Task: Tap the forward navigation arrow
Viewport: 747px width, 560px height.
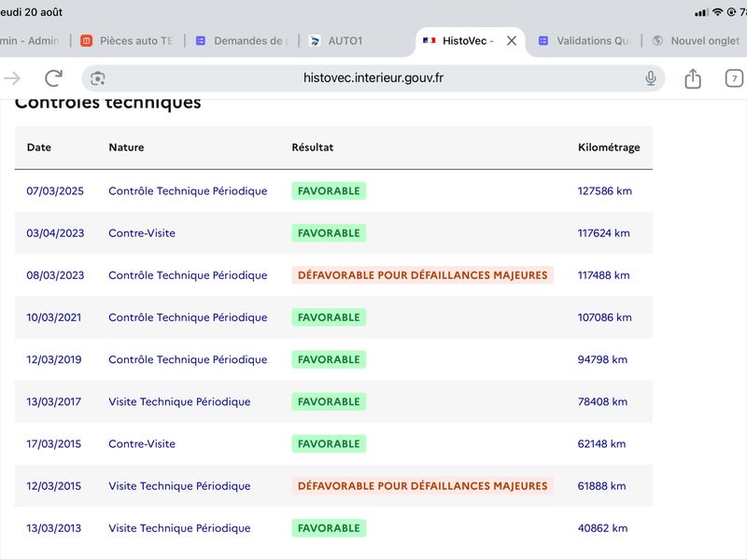Action: point(12,78)
